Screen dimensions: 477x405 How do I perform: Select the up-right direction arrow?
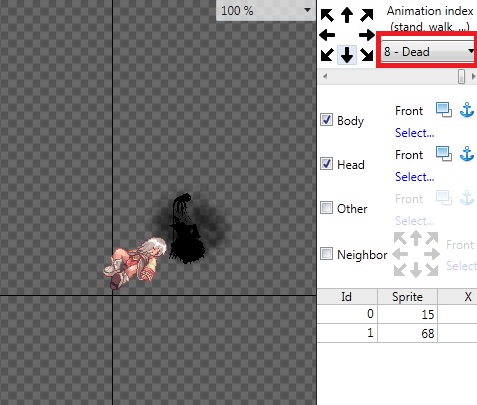point(367,15)
